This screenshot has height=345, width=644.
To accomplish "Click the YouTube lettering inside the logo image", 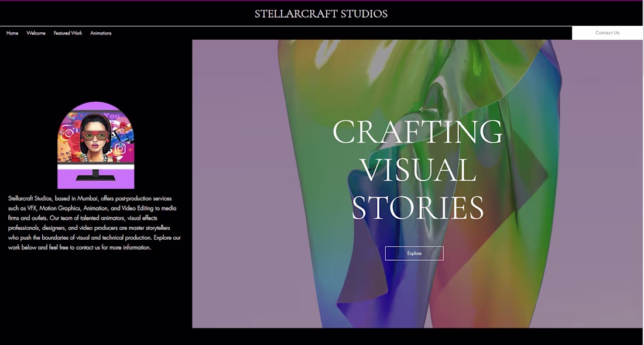I will (x=111, y=116).
